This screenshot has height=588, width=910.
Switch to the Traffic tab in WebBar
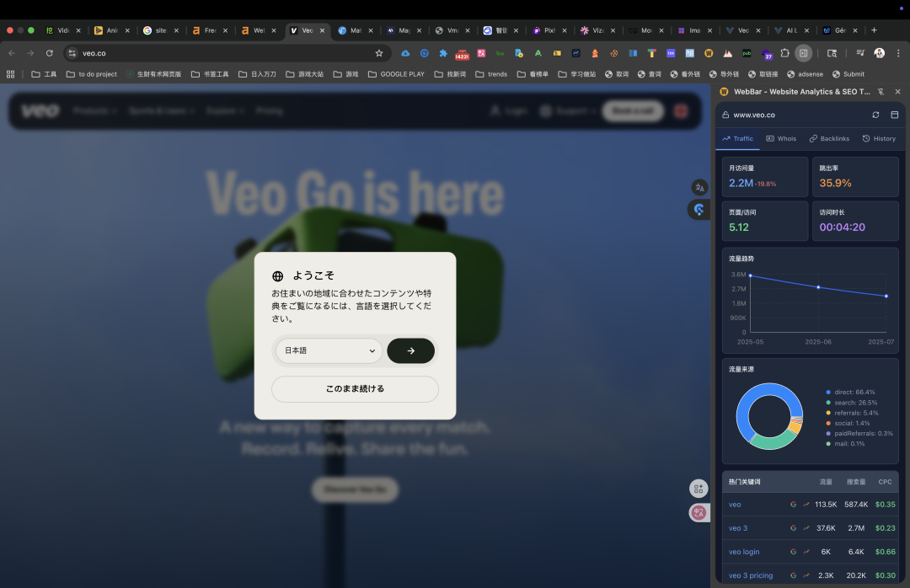pos(737,139)
